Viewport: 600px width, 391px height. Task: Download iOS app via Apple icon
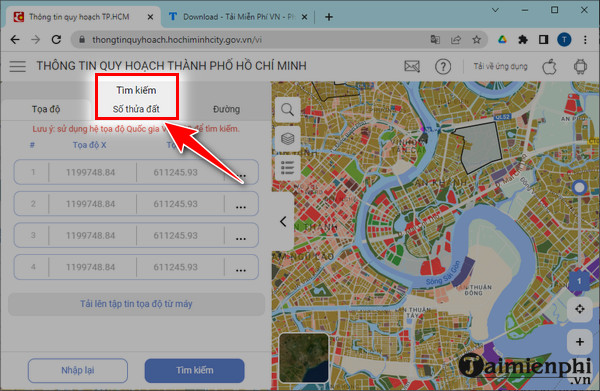tap(549, 67)
